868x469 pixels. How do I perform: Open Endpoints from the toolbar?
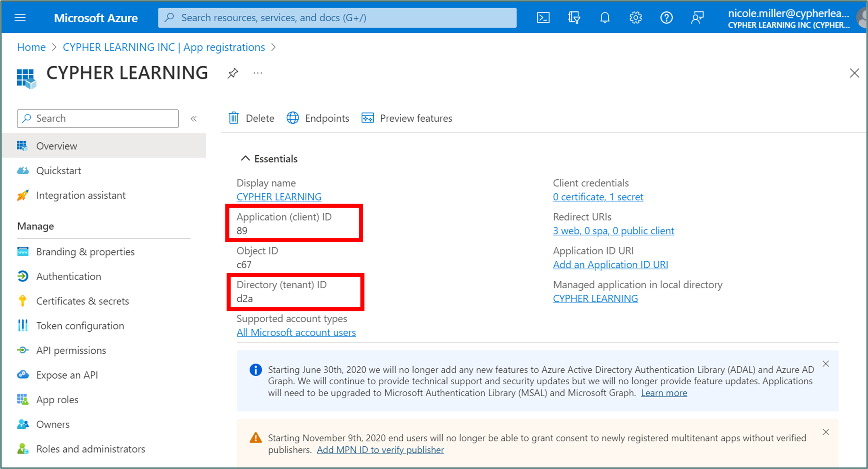coord(318,118)
